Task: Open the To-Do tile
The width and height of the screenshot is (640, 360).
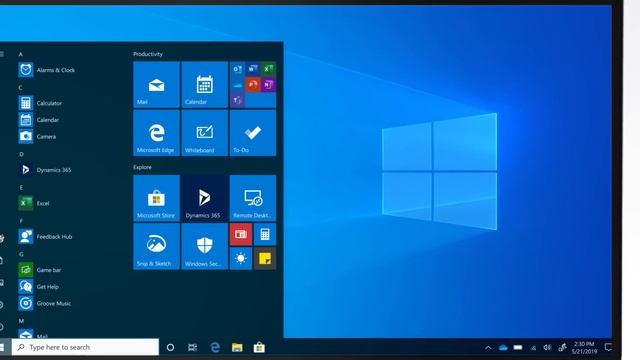Action: [x=253, y=133]
